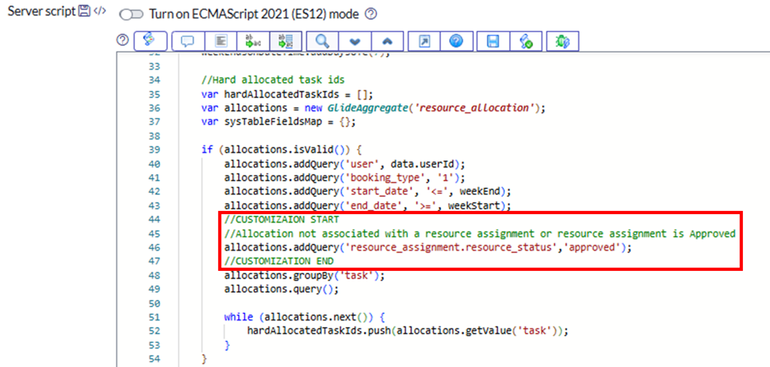Screen dimensions: 770x367
Task: Click the script syntax check button
Action: [x=525, y=41]
